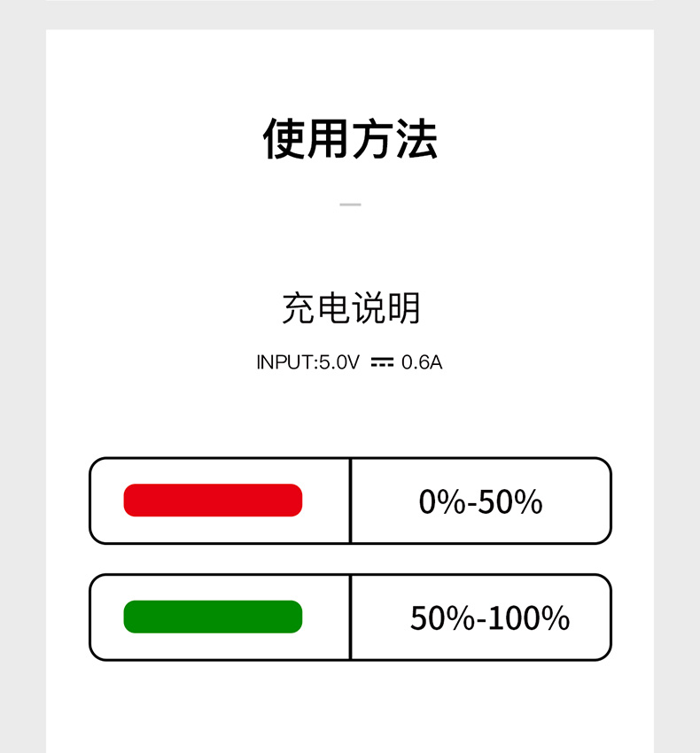This screenshot has height=753, width=700.
Task: Select the 0%-50% label
Action: (x=480, y=501)
